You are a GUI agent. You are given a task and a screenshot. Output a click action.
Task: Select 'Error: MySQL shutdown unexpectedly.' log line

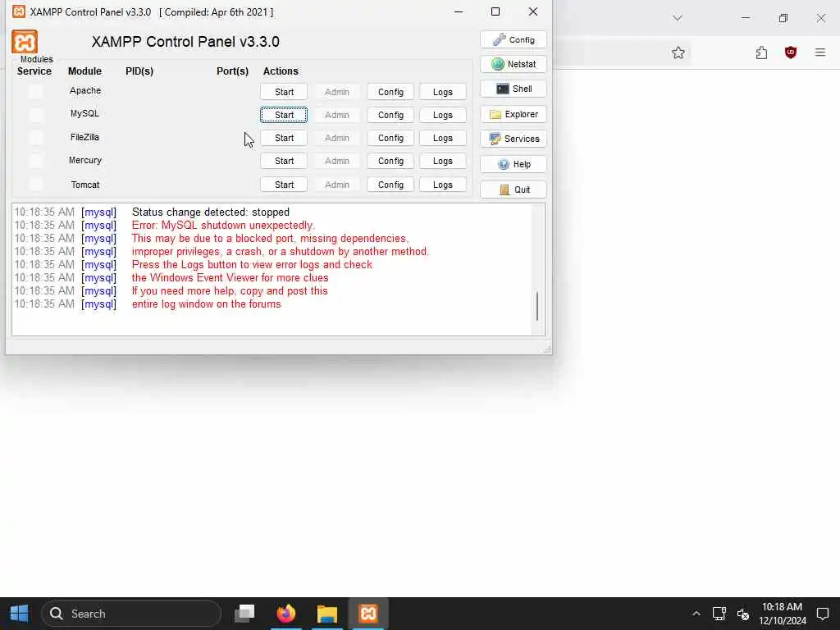[223, 225]
